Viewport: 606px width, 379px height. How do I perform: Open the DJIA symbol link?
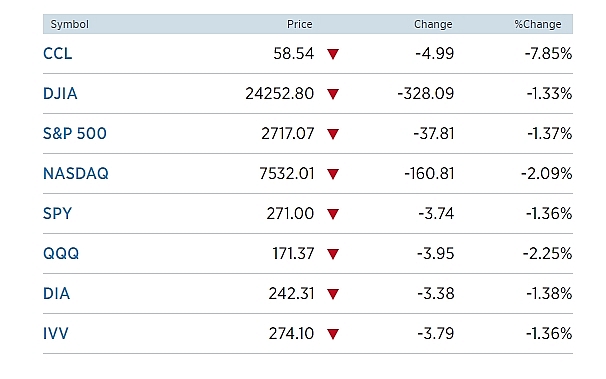[x=60, y=93]
